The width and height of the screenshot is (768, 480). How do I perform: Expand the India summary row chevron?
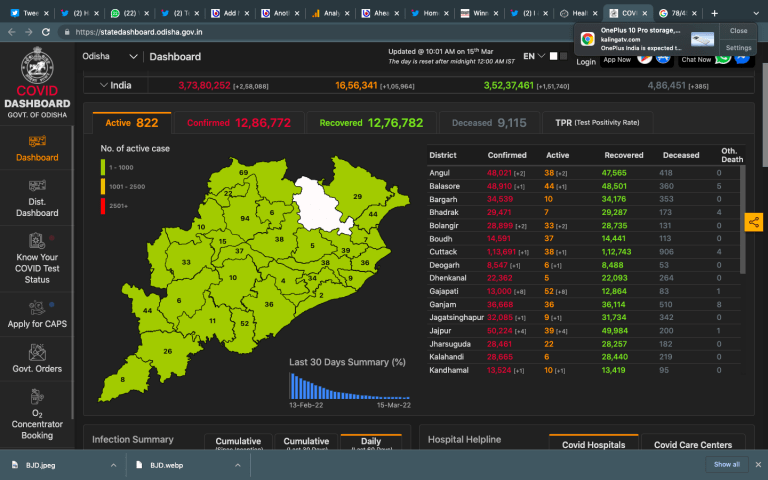click(103, 85)
